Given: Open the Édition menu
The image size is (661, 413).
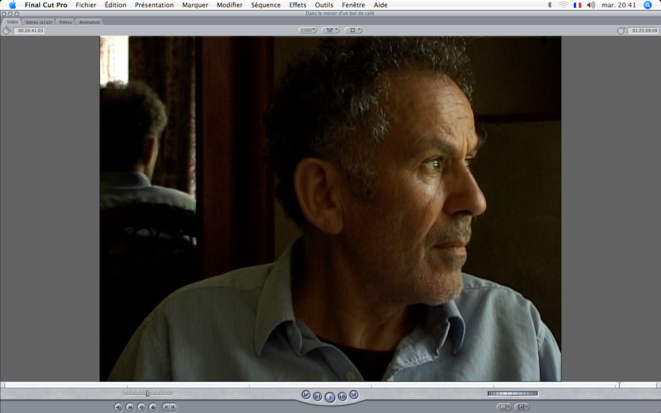Looking at the screenshot, I should (x=116, y=5).
